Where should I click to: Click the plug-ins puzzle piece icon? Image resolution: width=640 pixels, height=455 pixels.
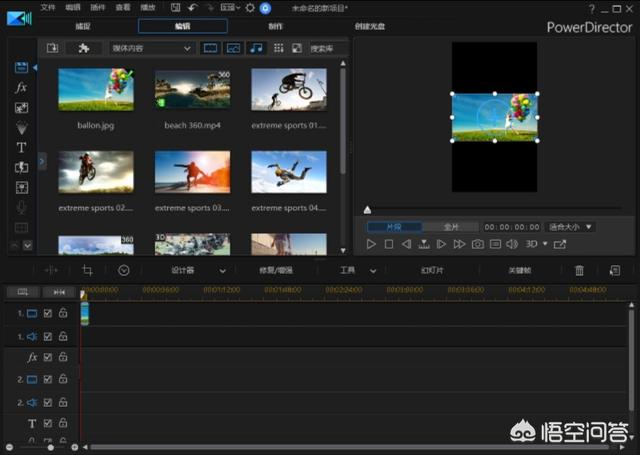click(83, 48)
